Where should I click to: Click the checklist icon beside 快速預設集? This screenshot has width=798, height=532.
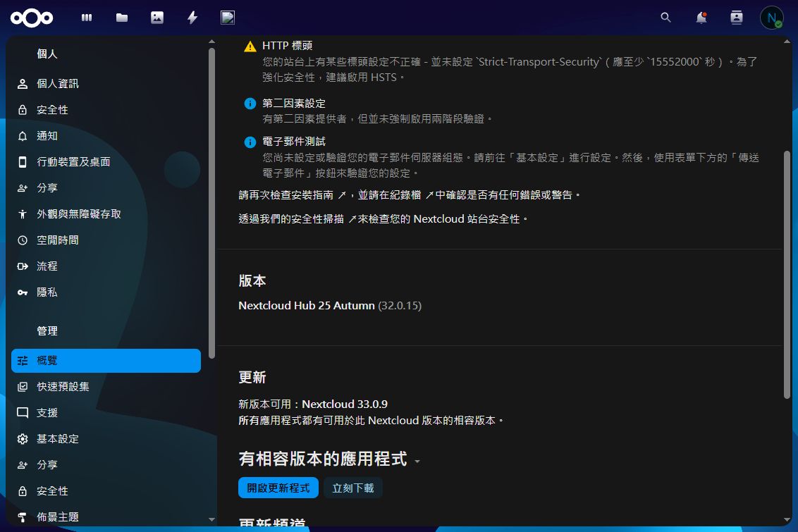tap(23, 387)
